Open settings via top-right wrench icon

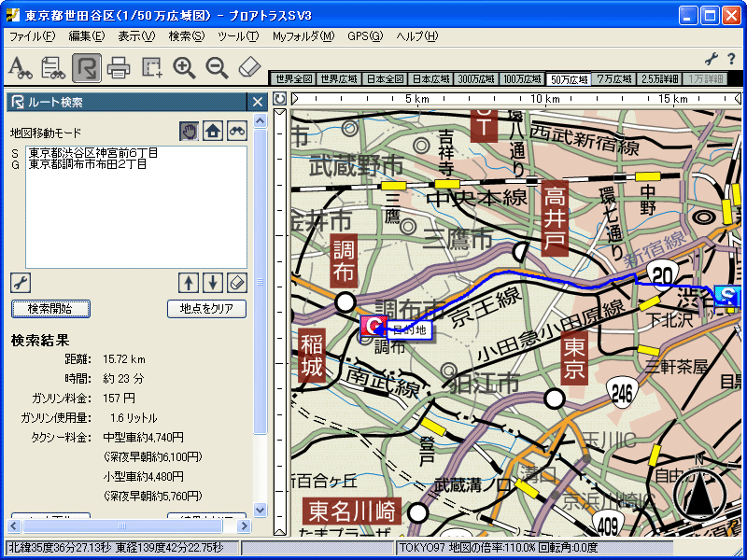712,59
